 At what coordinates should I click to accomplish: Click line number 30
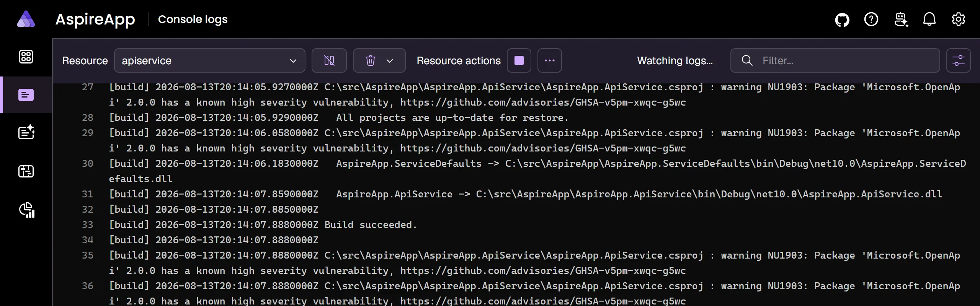[88, 164]
